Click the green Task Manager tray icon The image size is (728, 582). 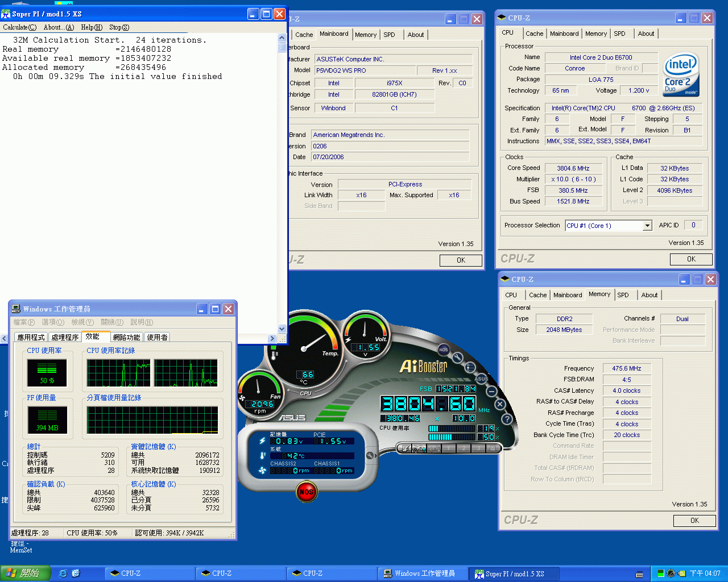click(x=661, y=573)
